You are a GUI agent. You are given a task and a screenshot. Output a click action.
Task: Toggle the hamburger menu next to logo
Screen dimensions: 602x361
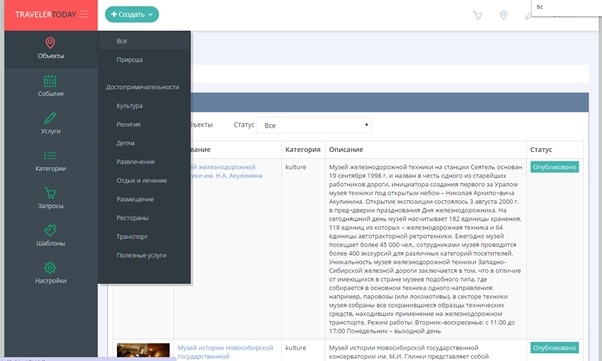[x=84, y=15]
